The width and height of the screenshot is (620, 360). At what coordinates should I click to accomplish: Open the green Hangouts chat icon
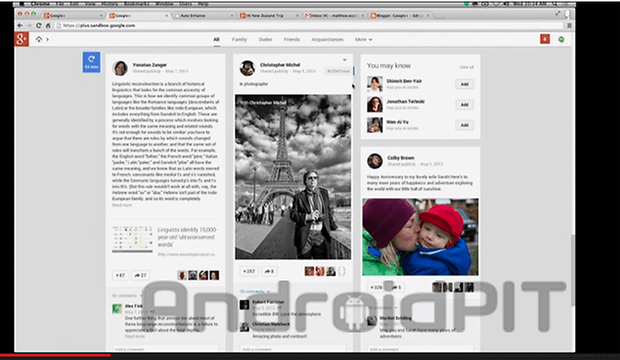point(561,39)
